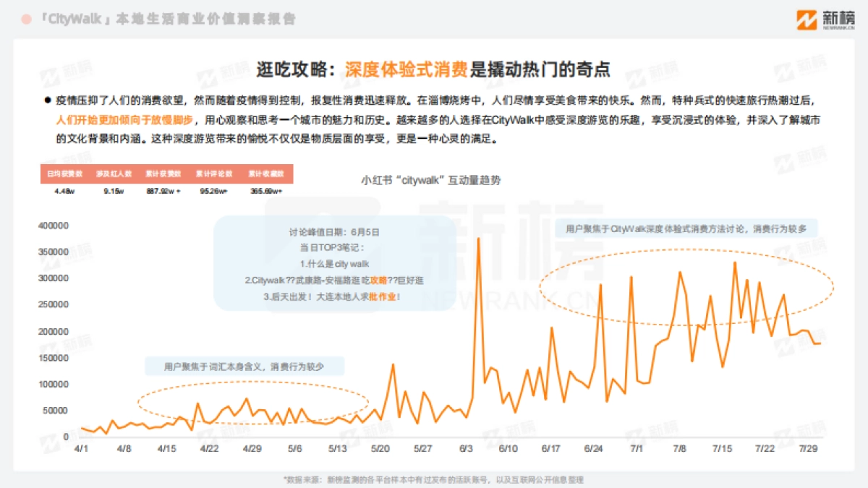This screenshot has width=868, height=488.
Task: Click the 累计评论数 header cell
Action: point(213,174)
